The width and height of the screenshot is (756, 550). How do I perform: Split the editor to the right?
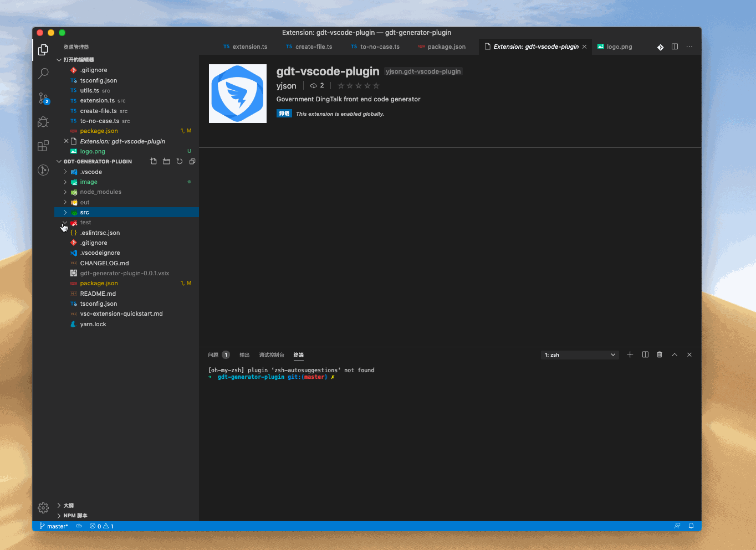click(675, 47)
